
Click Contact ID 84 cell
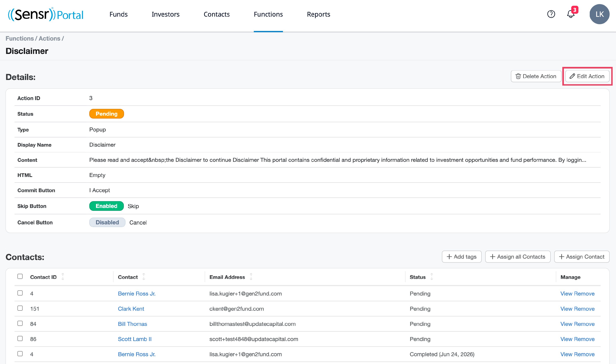(33, 324)
